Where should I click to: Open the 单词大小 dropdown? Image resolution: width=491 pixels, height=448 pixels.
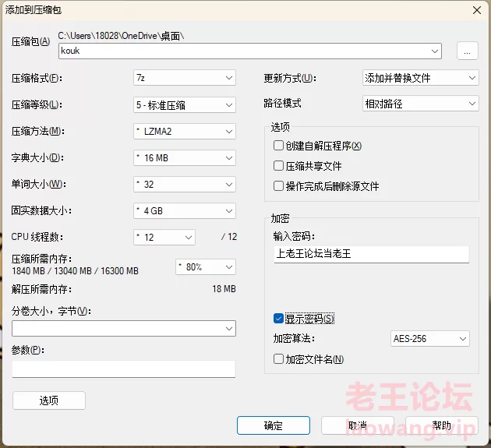pos(184,184)
